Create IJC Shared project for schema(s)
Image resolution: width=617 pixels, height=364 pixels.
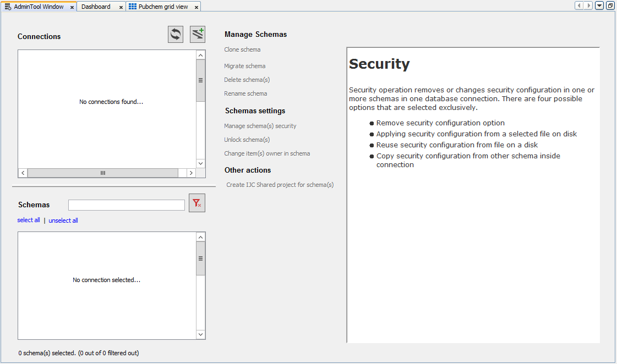tap(279, 185)
